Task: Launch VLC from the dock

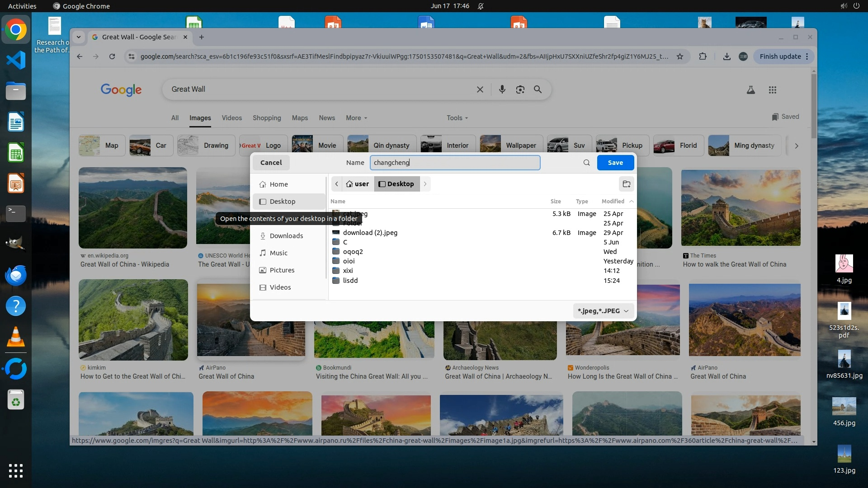Action: click(15, 337)
